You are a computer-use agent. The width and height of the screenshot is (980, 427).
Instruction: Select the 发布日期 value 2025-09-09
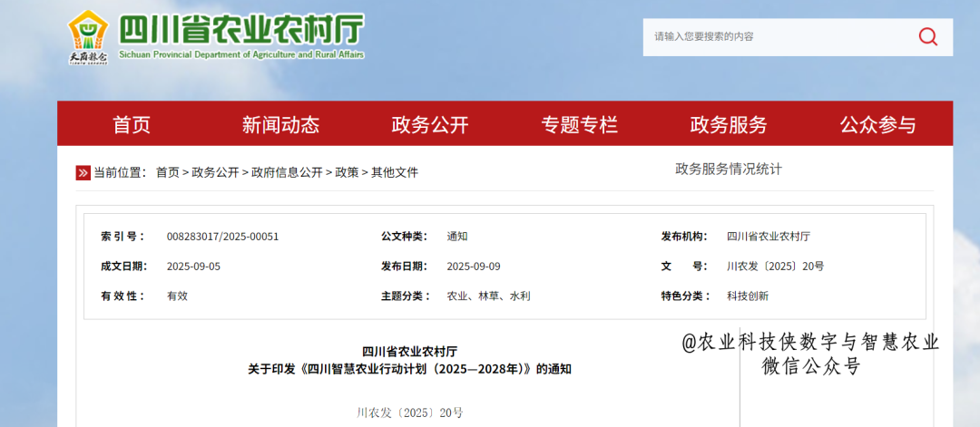[x=474, y=267]
